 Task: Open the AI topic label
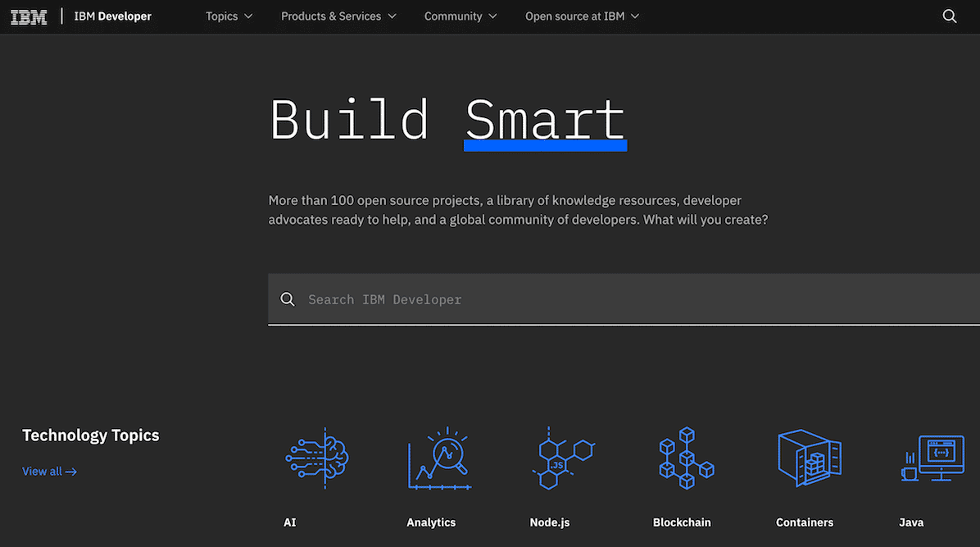point(289,522)
